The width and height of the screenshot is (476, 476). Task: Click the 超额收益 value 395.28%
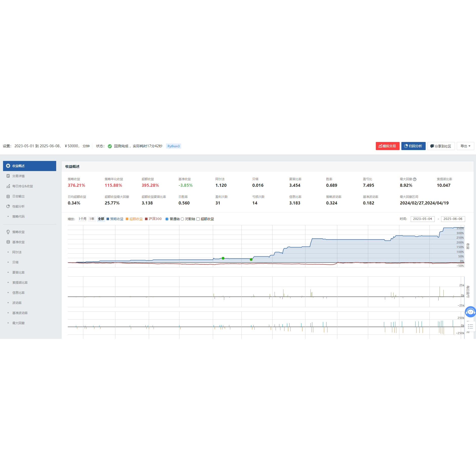coord(150,185)
